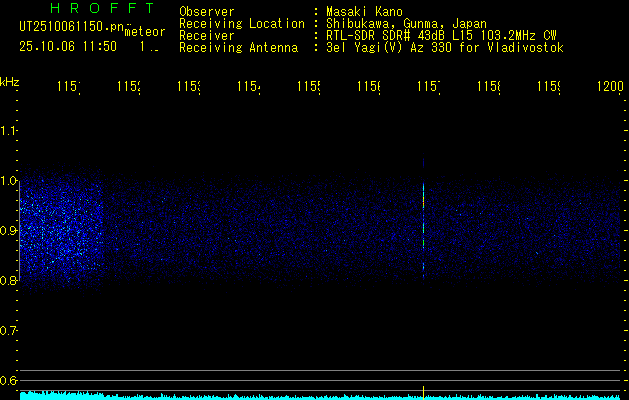Click the 0.8 frequency axis label
Image resolution: width=629 pixels, height=400 pixels.
[x=8, y=280]
